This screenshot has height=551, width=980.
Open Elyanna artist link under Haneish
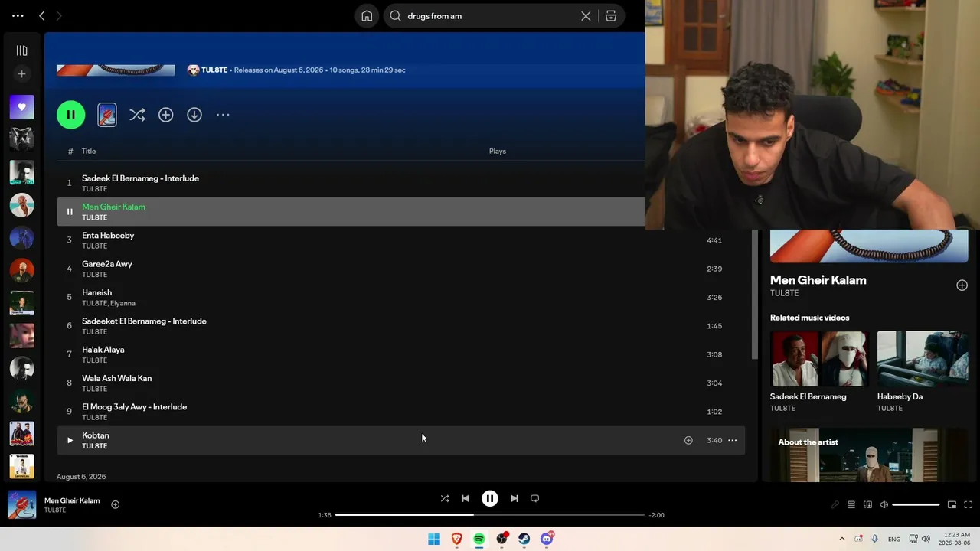point(122,304)
